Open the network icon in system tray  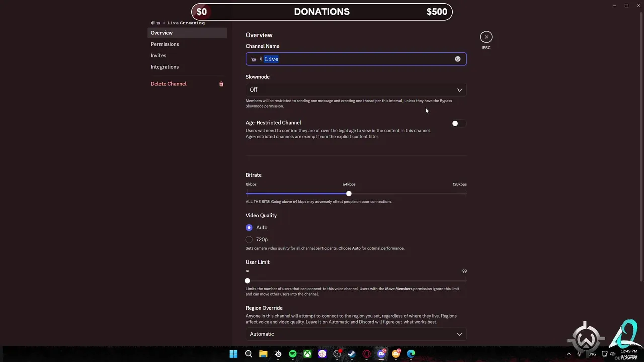coord(604,354)
